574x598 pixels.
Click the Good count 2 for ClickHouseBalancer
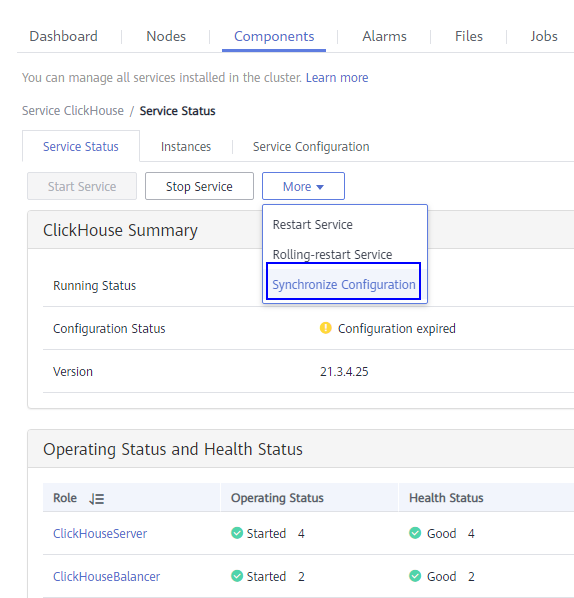click(471, 576)
